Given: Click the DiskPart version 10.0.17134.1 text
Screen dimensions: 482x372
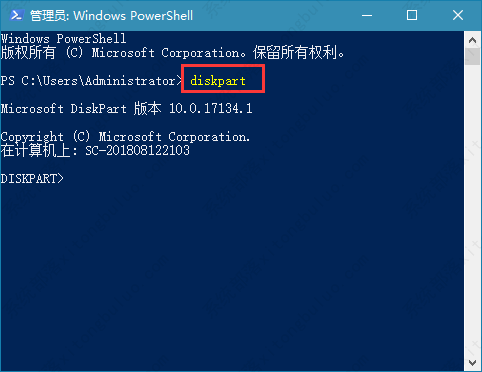Looking at the screenshot, I should click(211, 109).
